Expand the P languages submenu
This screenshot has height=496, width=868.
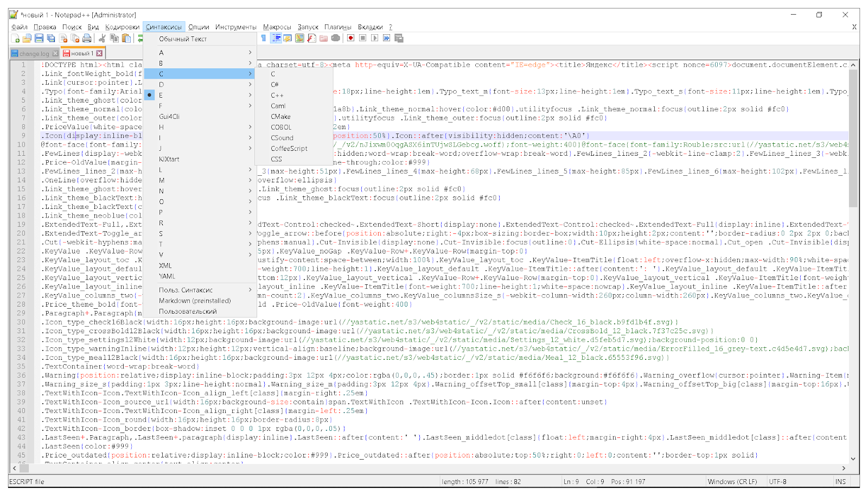point(200,212)
